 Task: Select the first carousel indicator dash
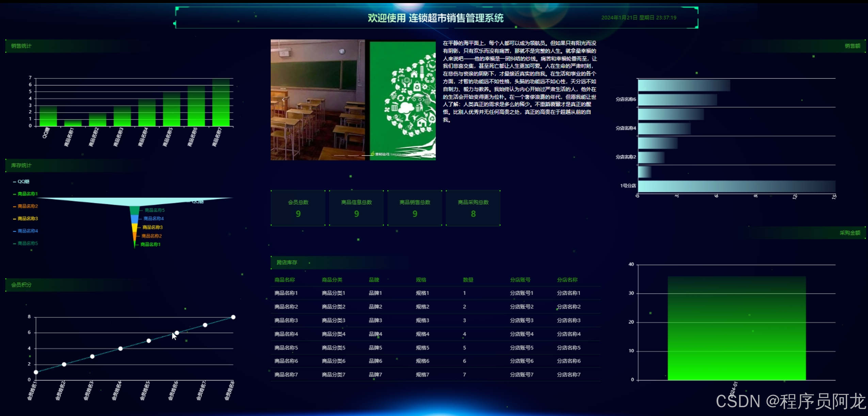pos(339,156)
